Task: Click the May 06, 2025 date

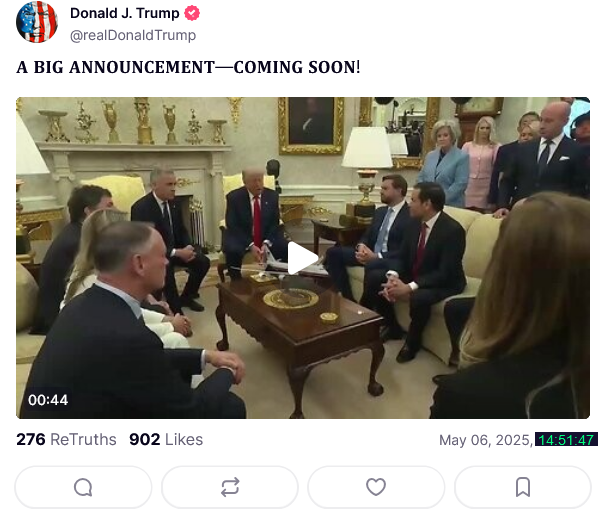Action: tap(486, 440)
